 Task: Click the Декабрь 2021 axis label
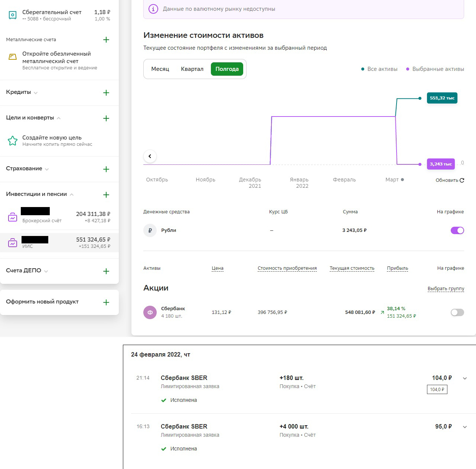tap(250, 183)
